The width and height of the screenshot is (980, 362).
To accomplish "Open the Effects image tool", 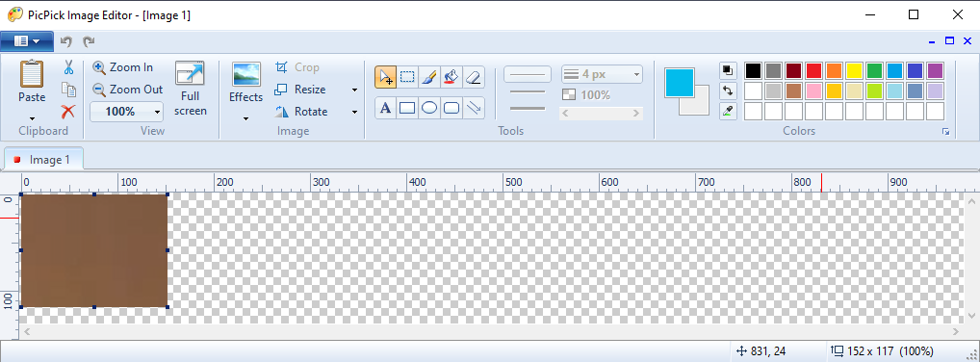I will pyautogui.click(x=246, y=83).
